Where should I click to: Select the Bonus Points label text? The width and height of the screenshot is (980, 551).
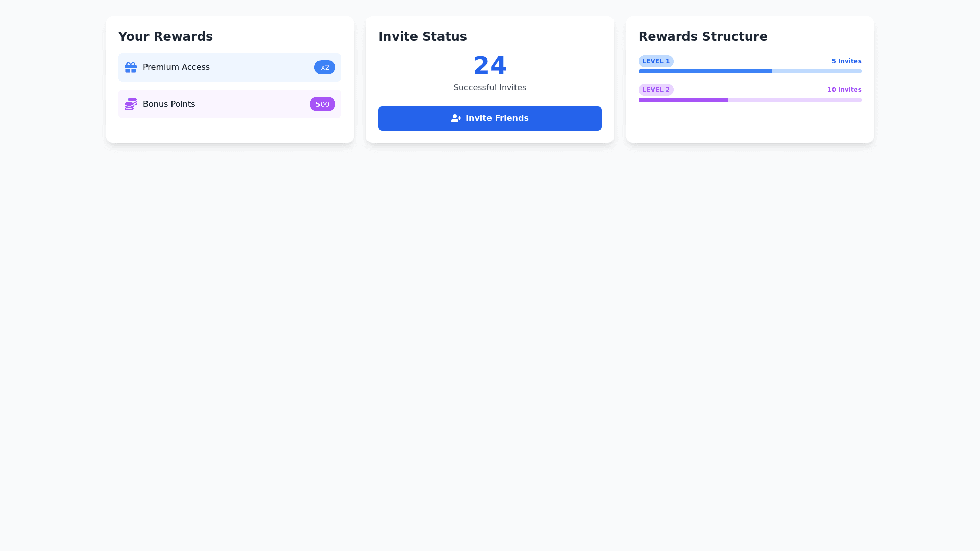pyautogui.click(x=169, y=104)
